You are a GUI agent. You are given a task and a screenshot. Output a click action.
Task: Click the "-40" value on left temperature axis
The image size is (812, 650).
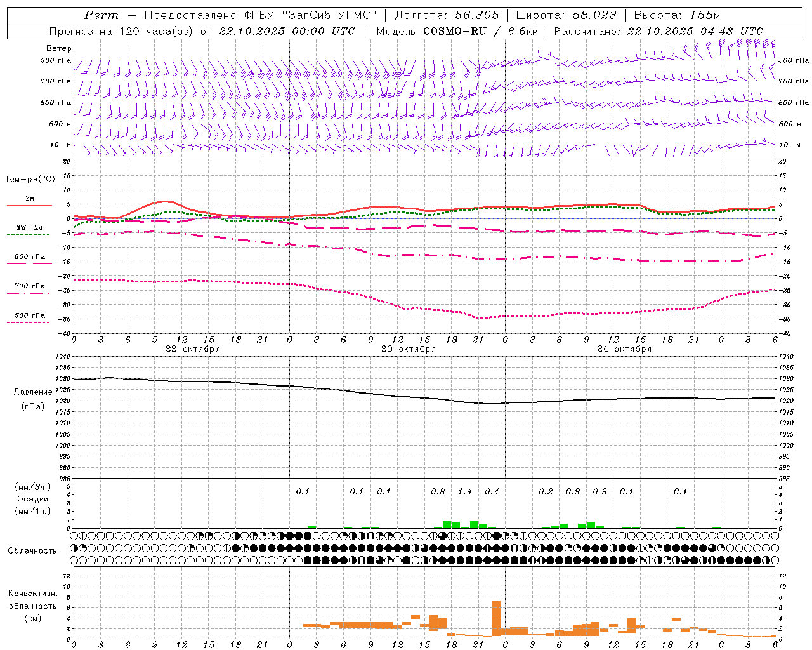coord(65,333)
